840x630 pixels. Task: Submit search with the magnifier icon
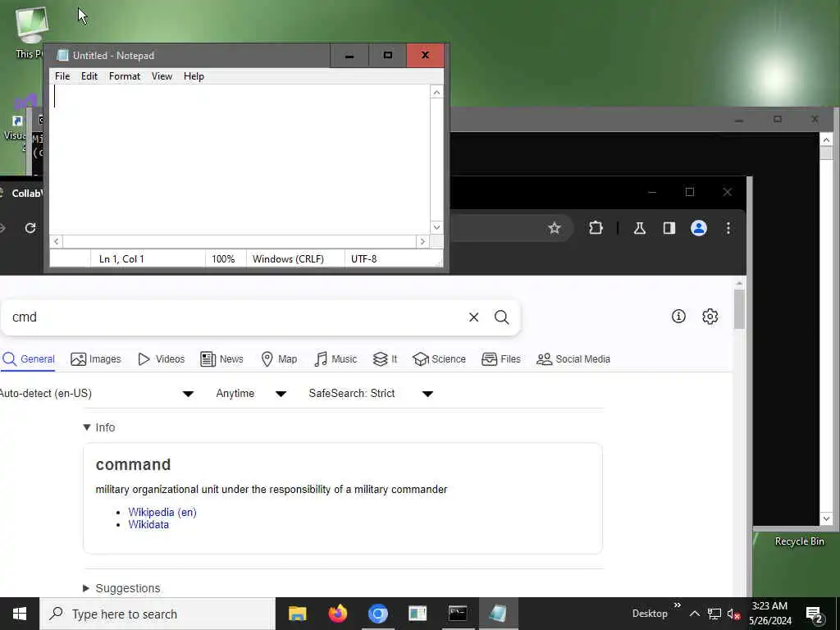coord(501,317)
